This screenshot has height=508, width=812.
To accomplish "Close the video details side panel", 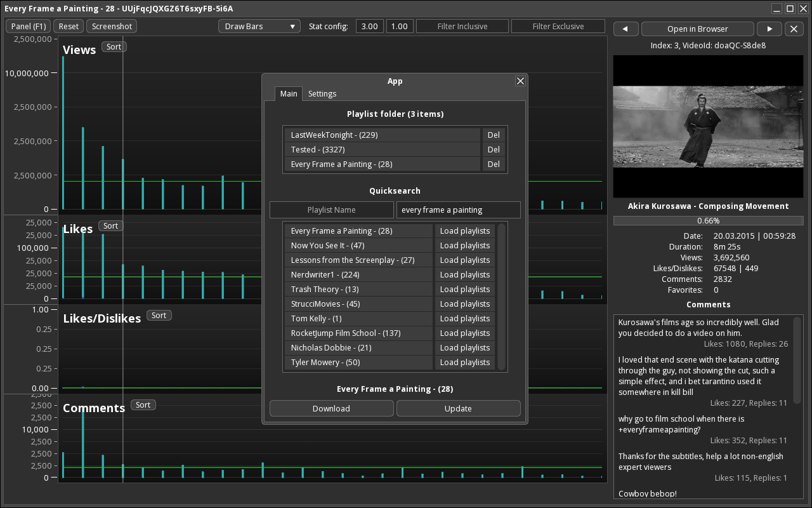I will click(x=794, y=29).
